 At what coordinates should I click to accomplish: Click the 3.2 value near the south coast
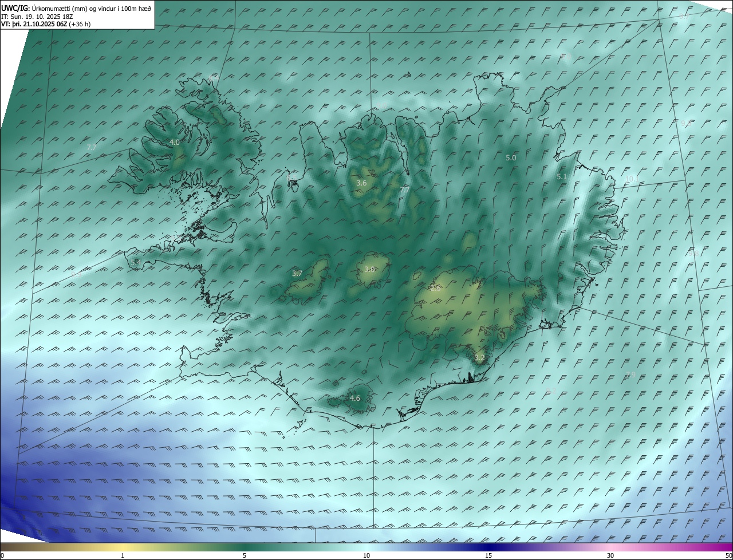click(479, 358)
